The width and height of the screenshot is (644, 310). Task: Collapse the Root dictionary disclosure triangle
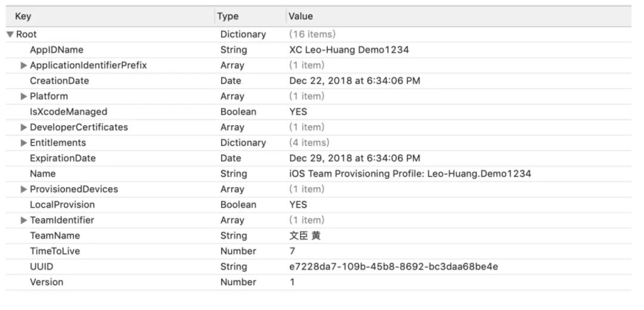tap(10, 35)
